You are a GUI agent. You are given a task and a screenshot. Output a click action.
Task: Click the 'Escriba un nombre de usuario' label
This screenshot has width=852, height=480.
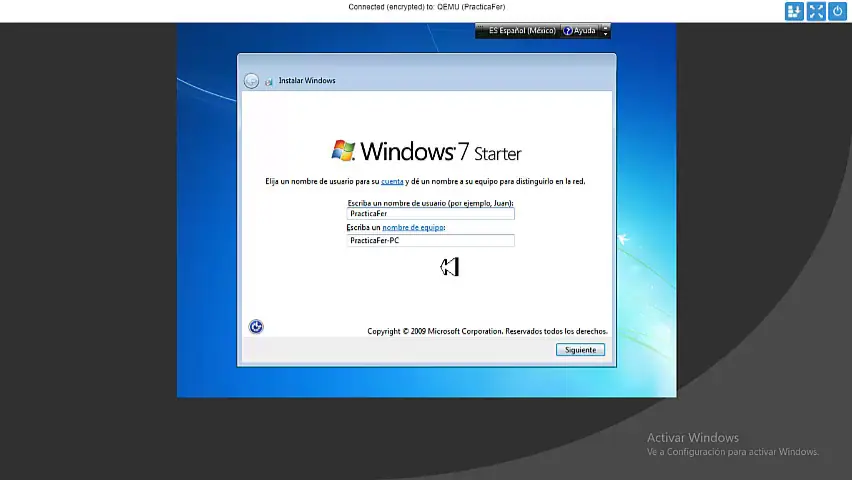(430, 203)
